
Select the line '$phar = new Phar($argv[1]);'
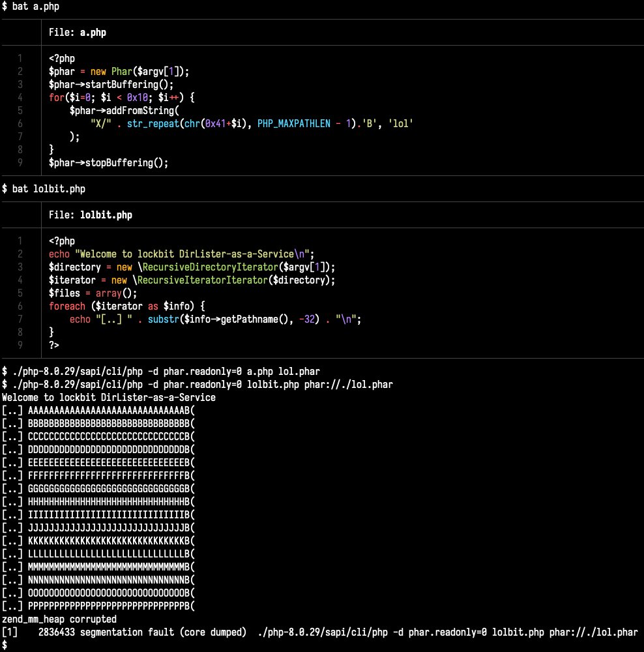(x=119, y=72)
